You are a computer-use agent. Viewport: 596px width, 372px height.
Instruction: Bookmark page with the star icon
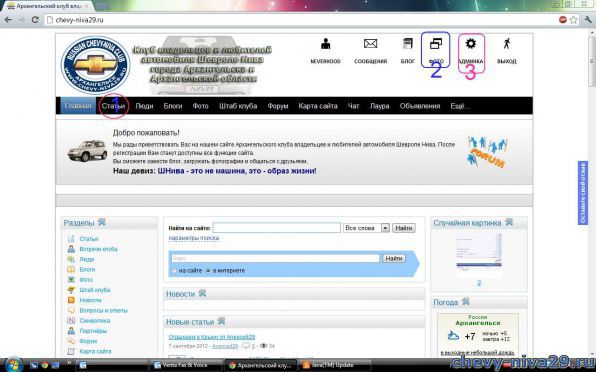[x=573, y=20]
